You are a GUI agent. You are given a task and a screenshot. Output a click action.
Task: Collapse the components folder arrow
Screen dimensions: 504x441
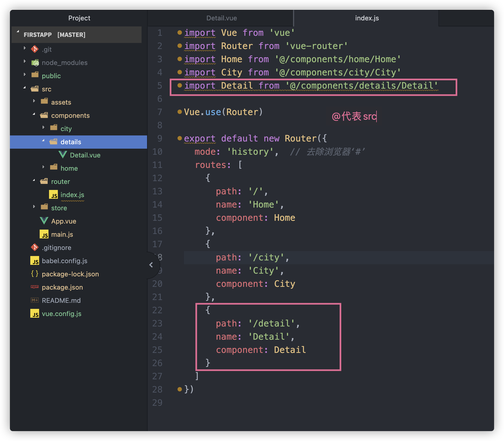[x=34, y=114]
